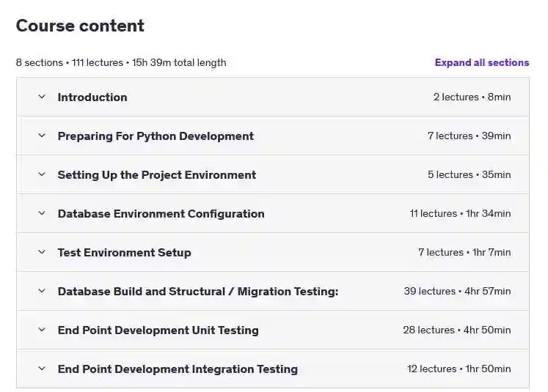Expand Test Environment Setup chevron
Image resolution: width=548 pixels, height=392 pixels.
(42, 251)
